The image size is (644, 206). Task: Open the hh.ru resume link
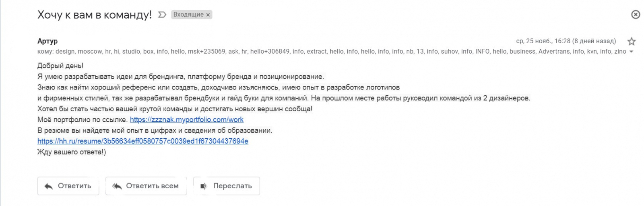tap(143, 141)
